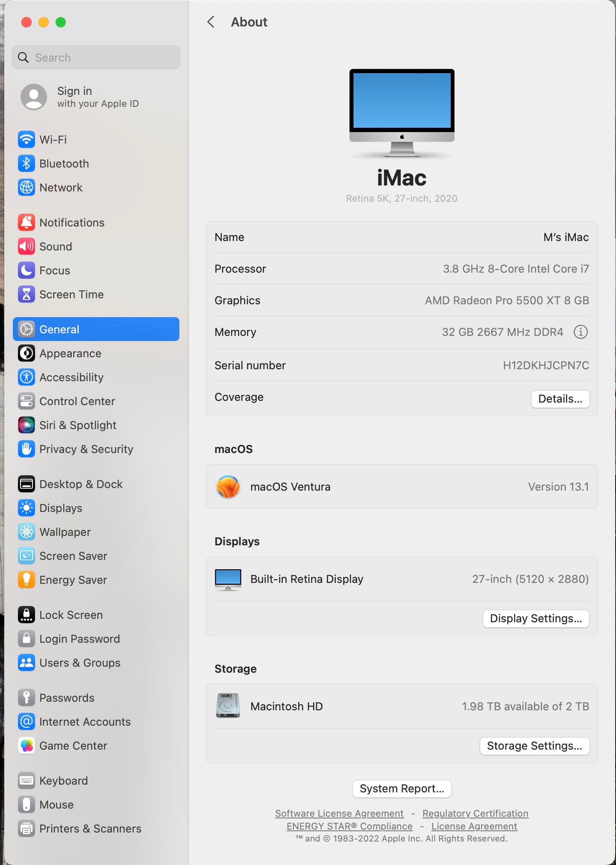616x865 pixels.
Task: Select the Control Center icon
Action: [x=26, y=401]
